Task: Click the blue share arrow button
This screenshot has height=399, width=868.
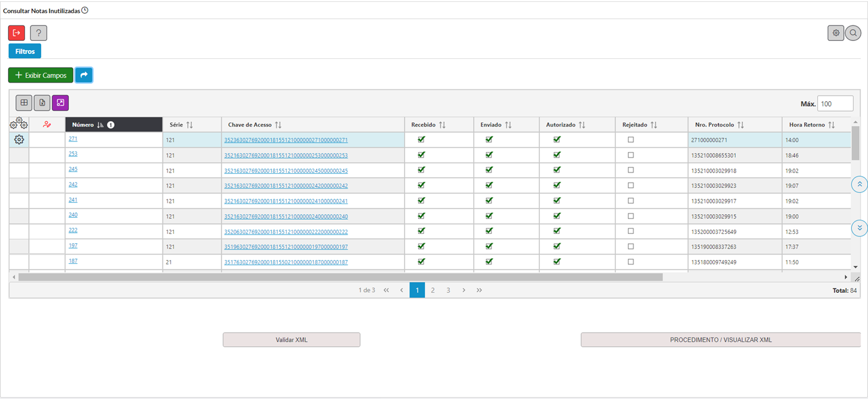Action: point(84,75)
